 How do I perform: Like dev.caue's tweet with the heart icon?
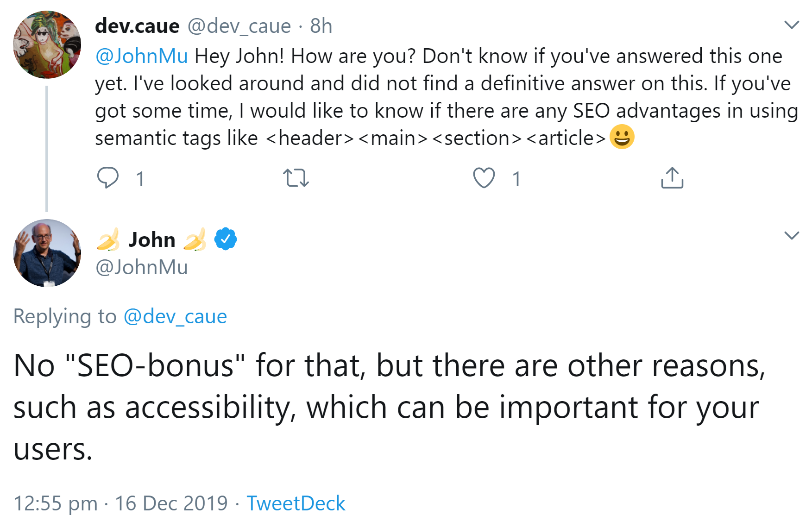click(484, 178)
